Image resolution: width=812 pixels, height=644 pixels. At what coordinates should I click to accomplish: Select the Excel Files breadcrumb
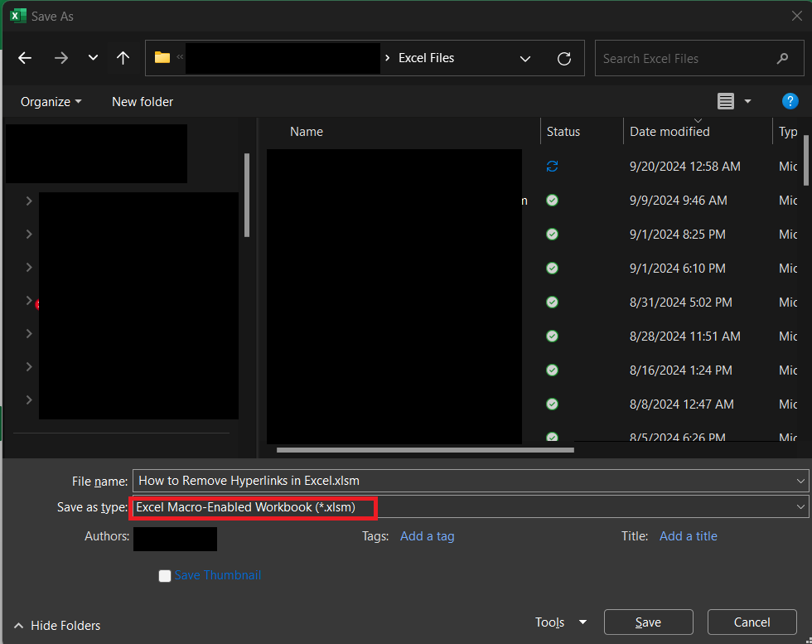pos(426,58)
